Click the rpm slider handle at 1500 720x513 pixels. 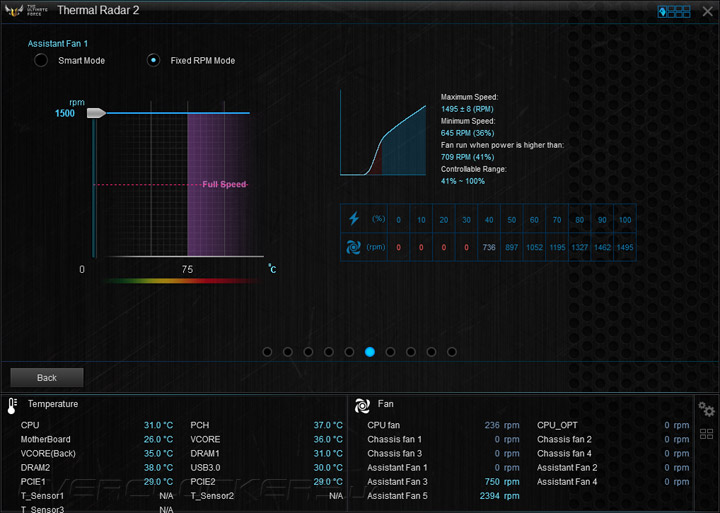pos(96,113)
